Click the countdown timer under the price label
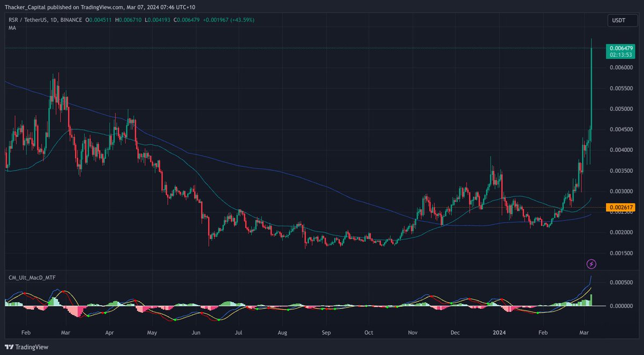Image resolution: width=644 pixels, height=355 pixels. (x=620, y=54)
